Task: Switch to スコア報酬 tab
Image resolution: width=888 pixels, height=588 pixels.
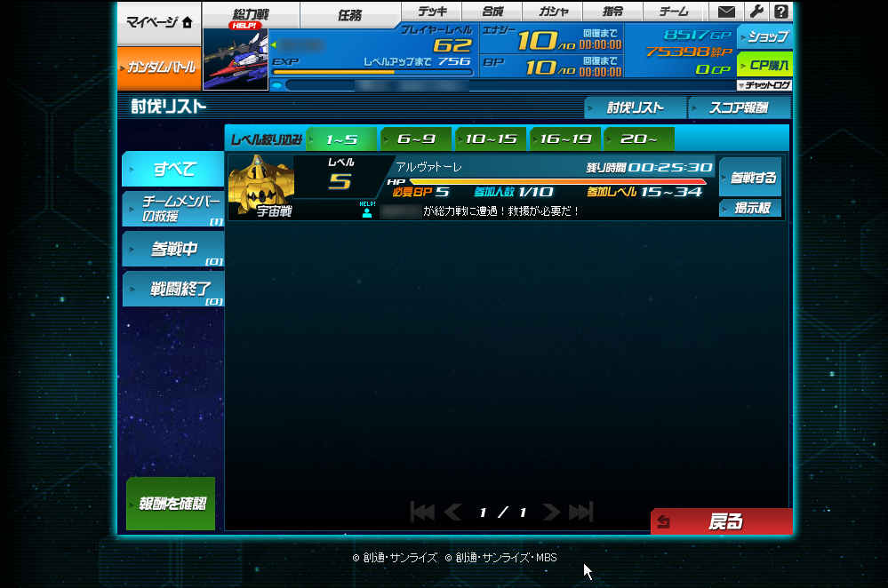Action: [x=739, y=107]
